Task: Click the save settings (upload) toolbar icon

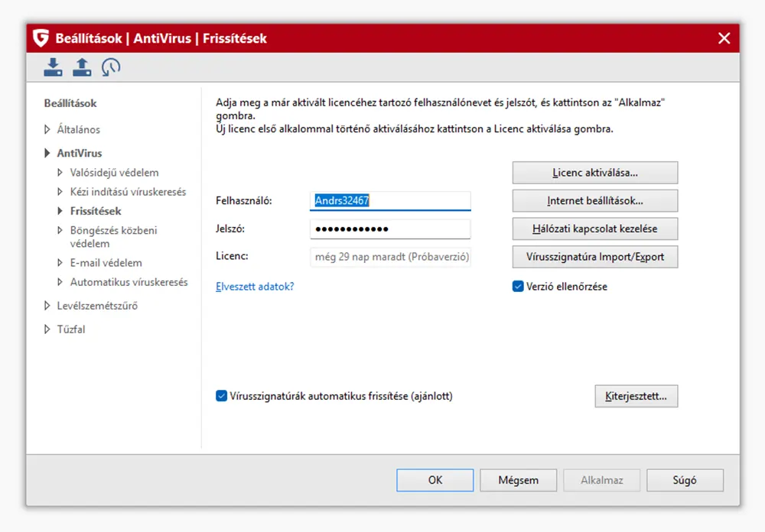Action: (82, 67)
